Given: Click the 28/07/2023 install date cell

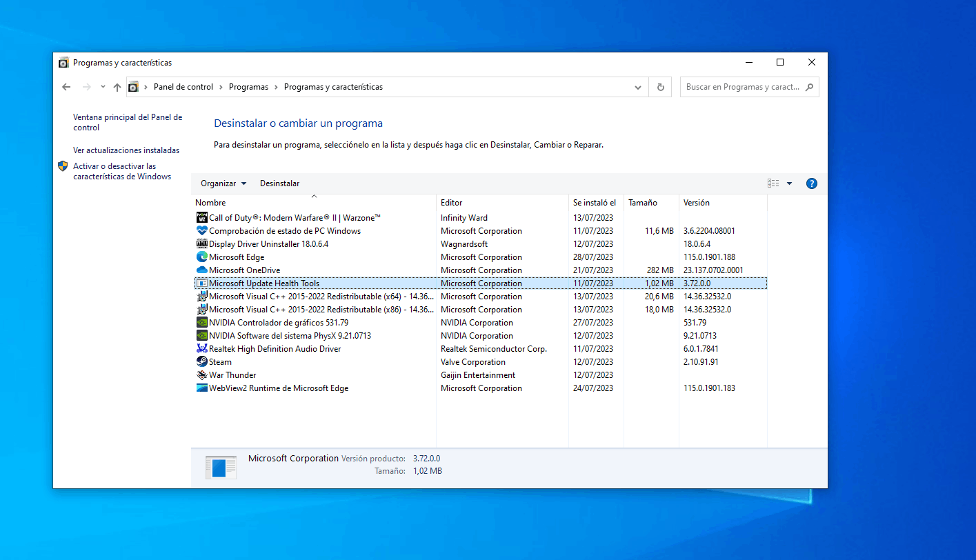Looking at the screenshot, I should (x=592, y=257).
